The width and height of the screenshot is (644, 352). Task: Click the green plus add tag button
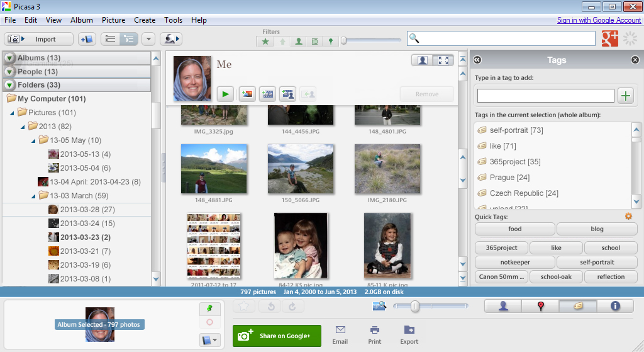626,96
